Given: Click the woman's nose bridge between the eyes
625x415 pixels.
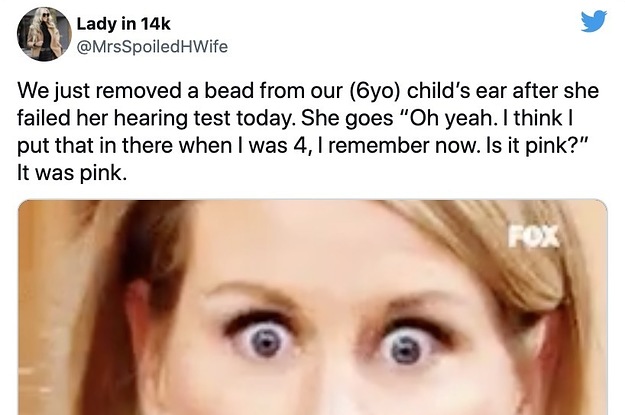Looking at the screenshot, I should [x=337, y=343].
